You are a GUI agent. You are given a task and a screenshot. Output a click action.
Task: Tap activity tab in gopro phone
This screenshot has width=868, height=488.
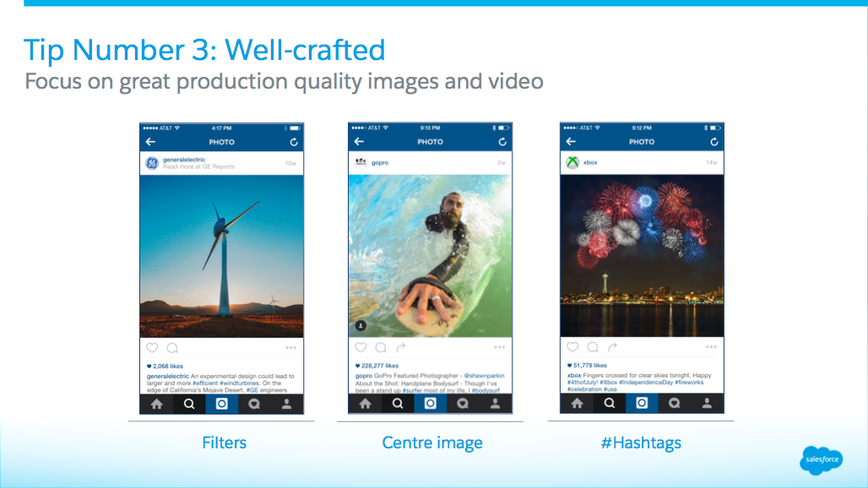[463, 404]
